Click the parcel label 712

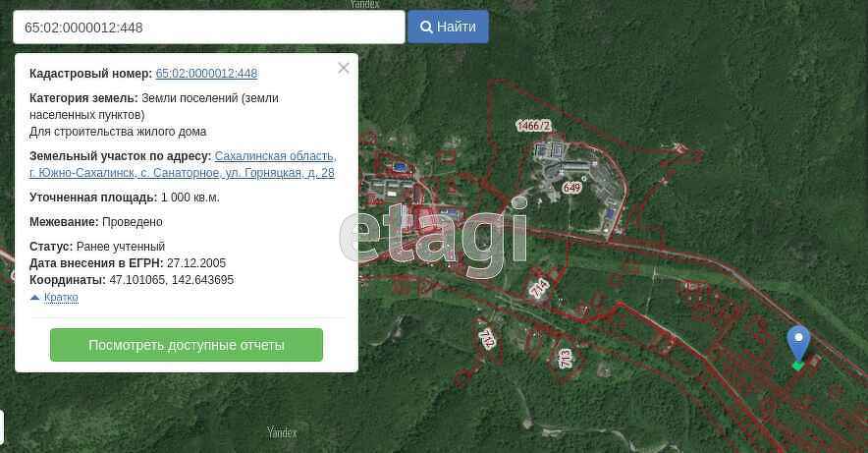click(x=487, y=339)
